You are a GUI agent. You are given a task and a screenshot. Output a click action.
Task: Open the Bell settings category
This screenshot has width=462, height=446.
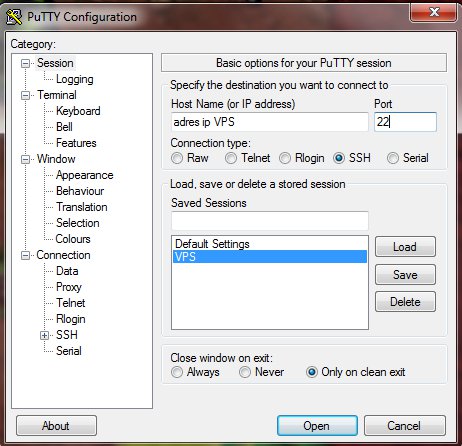64,127
